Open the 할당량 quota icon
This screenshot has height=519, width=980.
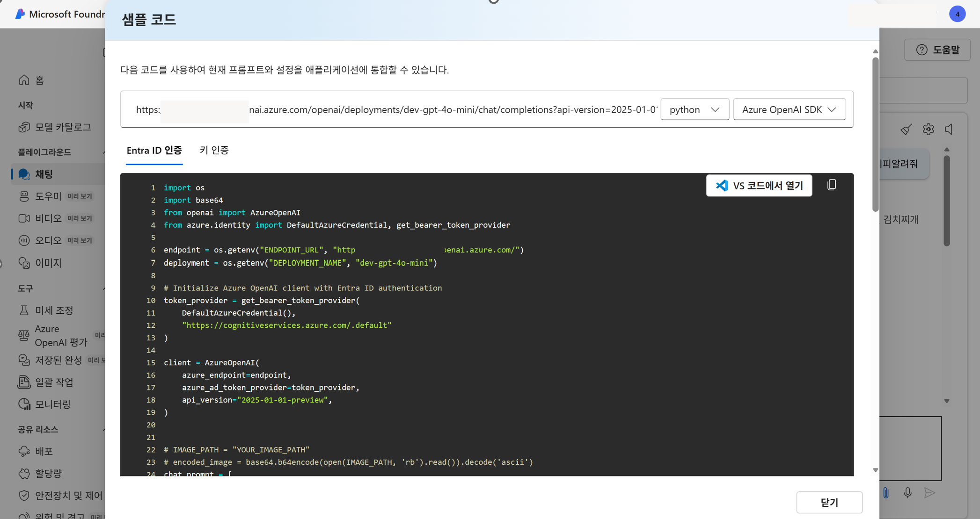[24, 473]
